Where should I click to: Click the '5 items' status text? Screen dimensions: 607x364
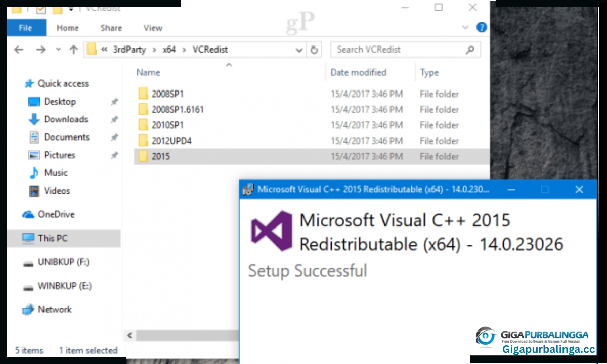[x=29, y=350]
